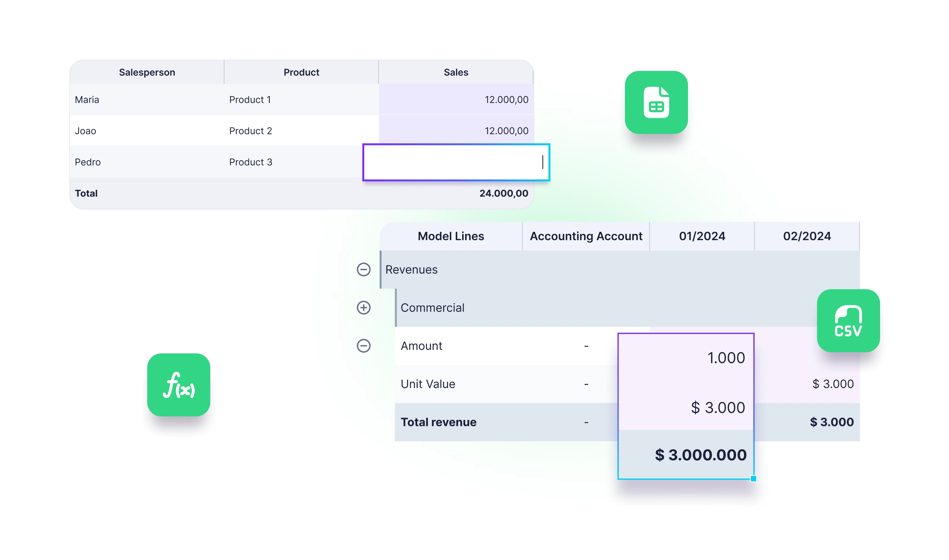Click the $ 3.000 value in highlighted selection
The width and height of the screenshot is (949, 560).
coord(718,408)
